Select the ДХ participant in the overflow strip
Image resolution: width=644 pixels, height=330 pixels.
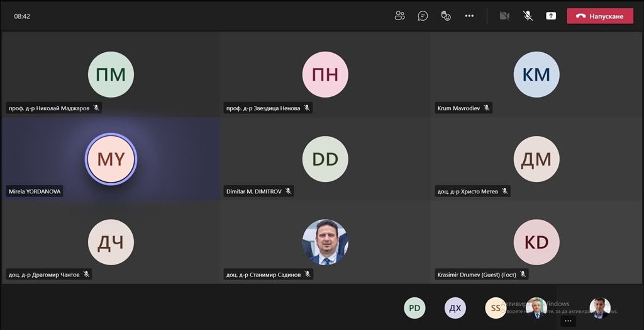pos(455,308)
